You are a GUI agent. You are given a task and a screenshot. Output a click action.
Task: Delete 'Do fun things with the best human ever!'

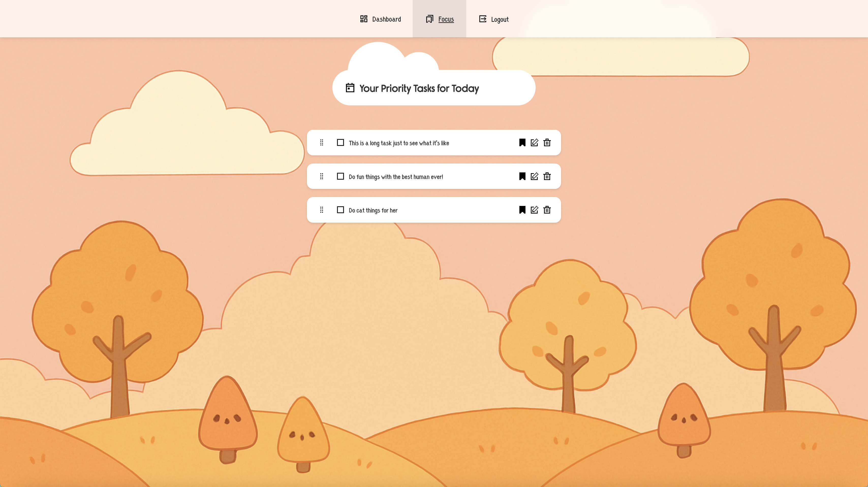click(547, 176)
